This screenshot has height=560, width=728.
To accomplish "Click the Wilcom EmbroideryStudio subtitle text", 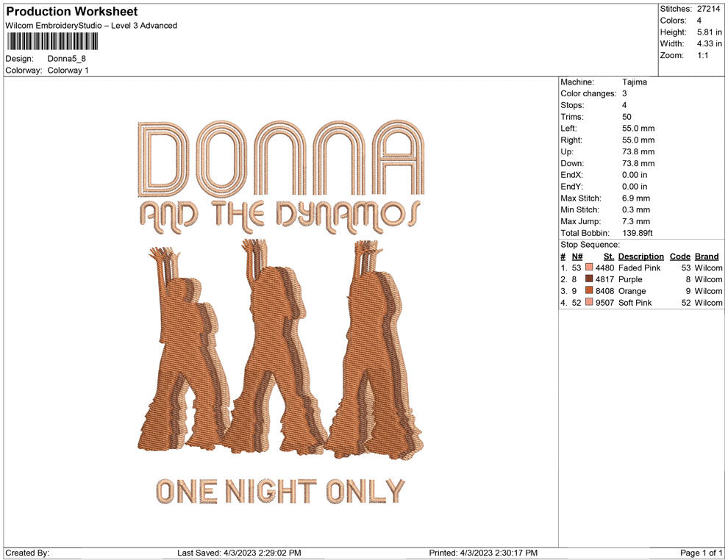I will point(91,26).
